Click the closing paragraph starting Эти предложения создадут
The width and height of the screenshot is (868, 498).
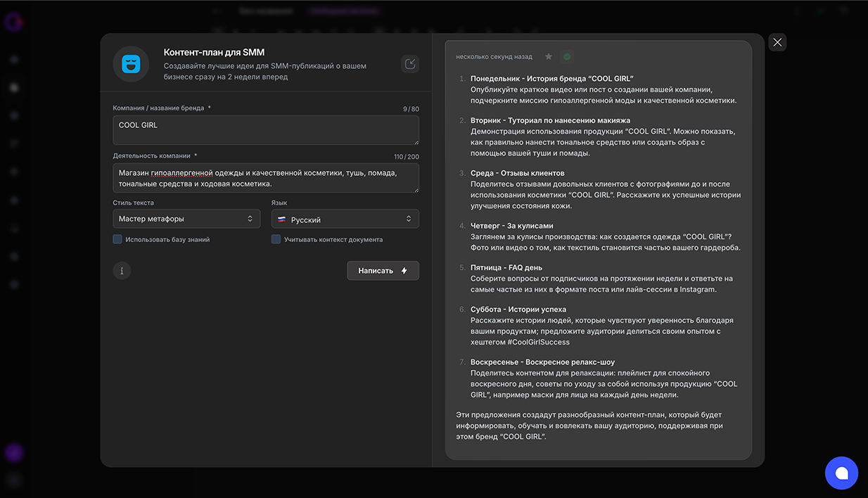click(x=589, y=426)
